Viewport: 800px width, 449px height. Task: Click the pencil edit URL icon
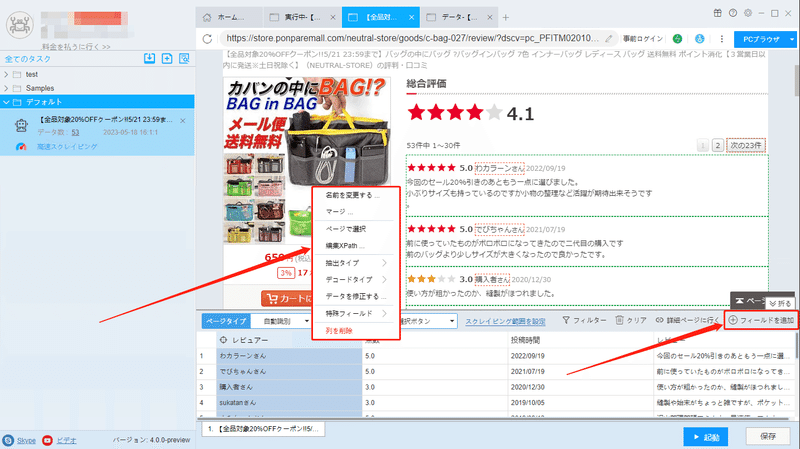609,39
